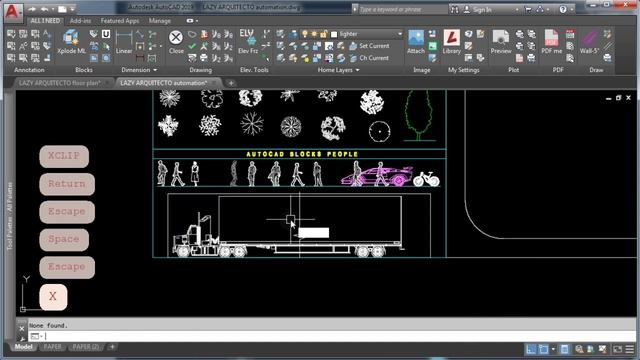Image resolution: width=640 pixels, height=360 pixels.
Task: Select the Model layout tab
Action: click(x=23, y=347)
